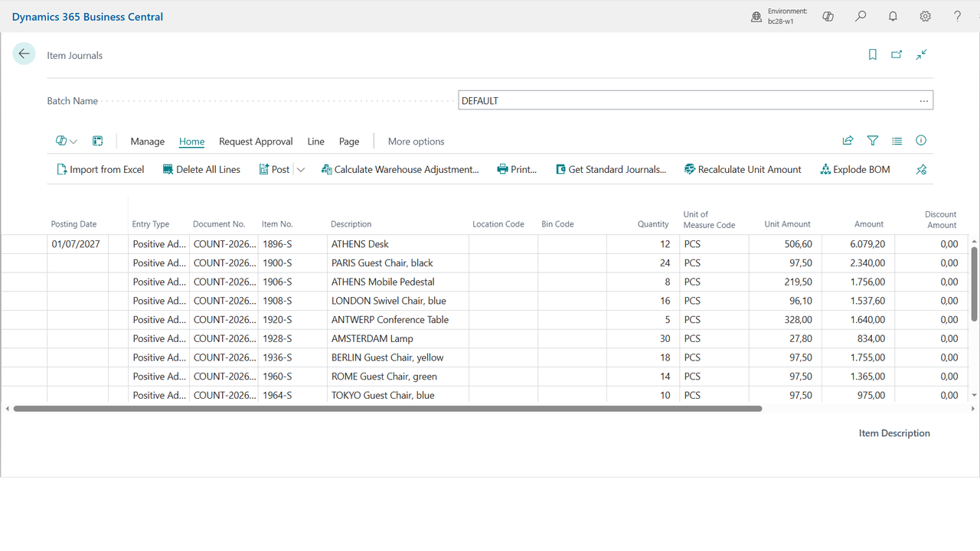Open the Request Approval menu
This screenshot has width=980, height=551.
256,142
